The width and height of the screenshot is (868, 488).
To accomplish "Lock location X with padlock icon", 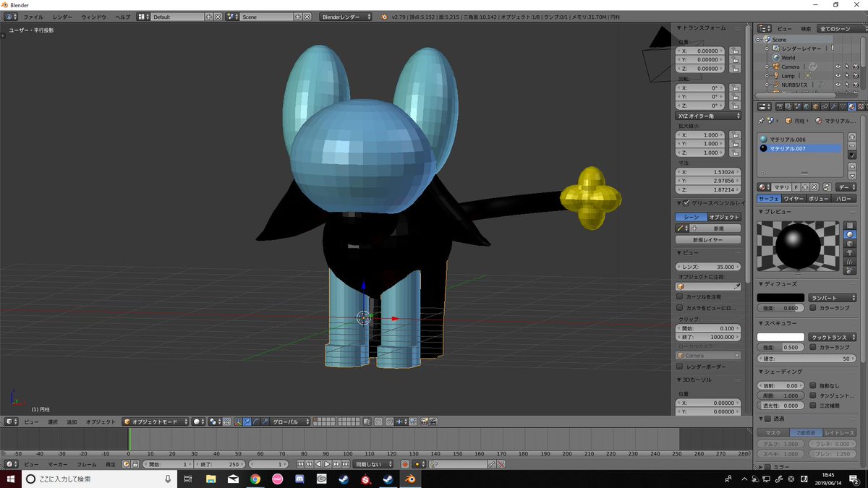I will pos(734,51).
